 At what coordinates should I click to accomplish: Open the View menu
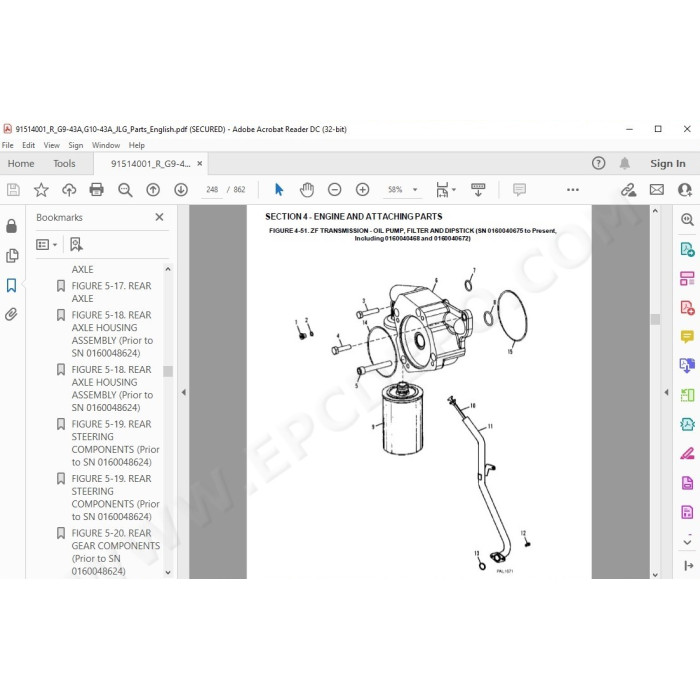51,145
